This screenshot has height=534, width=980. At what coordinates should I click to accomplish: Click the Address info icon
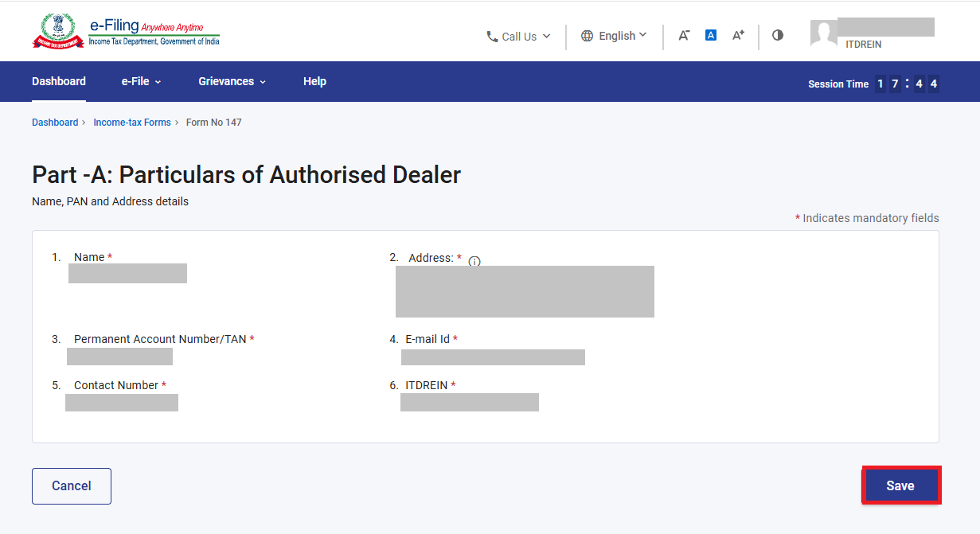point(474,261)
